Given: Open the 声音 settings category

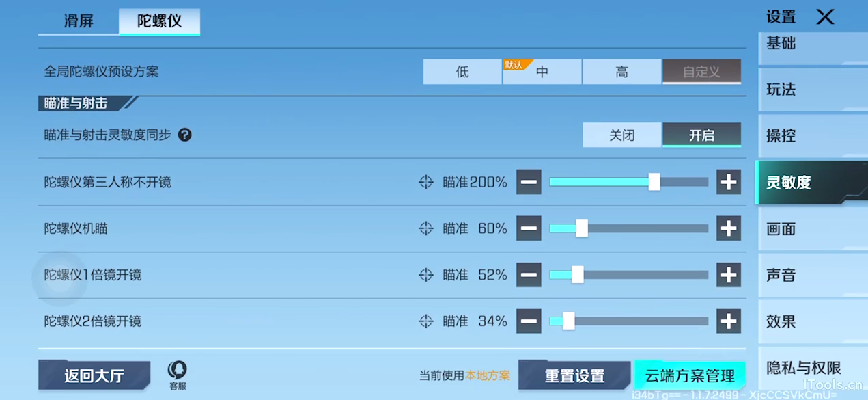Looking at the screenshot, I should [781, 276].
